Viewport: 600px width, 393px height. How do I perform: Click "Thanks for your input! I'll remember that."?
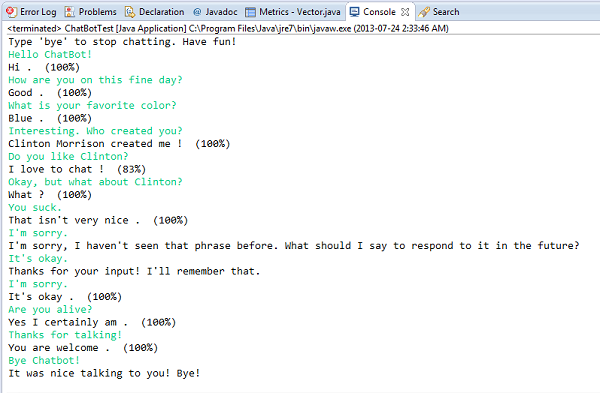pos(134,271)
